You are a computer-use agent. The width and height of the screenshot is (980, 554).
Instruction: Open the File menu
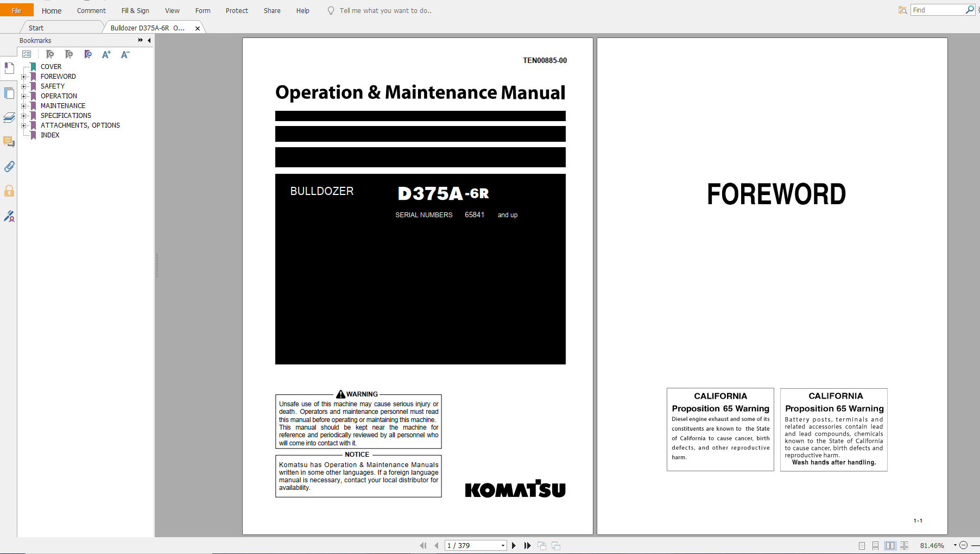tap(16, 10)
